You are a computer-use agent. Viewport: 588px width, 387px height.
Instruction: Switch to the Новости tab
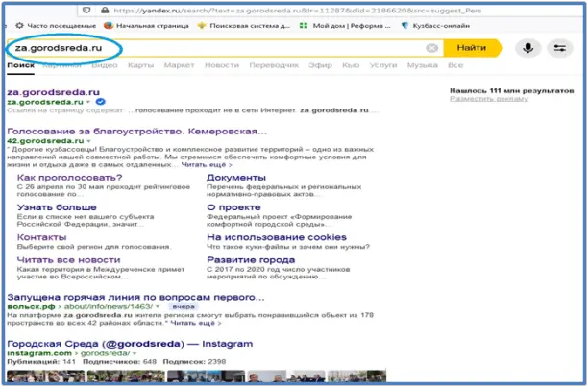coord(222,65)
